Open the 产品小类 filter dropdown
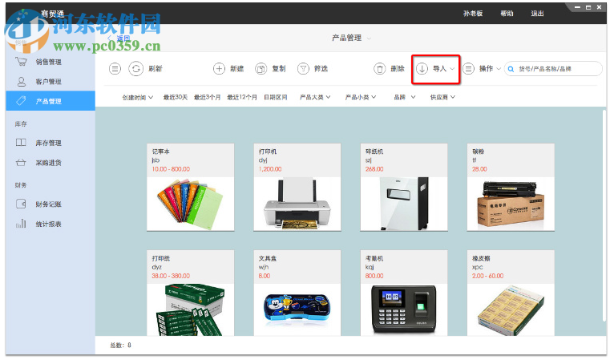The width and height of the screenshot is (610, 364). click(x=360, y=97)
